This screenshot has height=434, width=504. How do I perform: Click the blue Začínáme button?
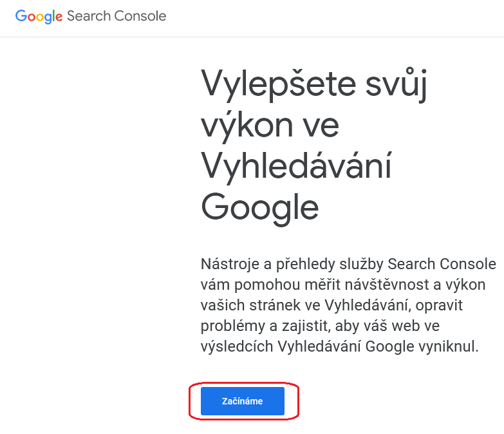click(x=243, y=401)
